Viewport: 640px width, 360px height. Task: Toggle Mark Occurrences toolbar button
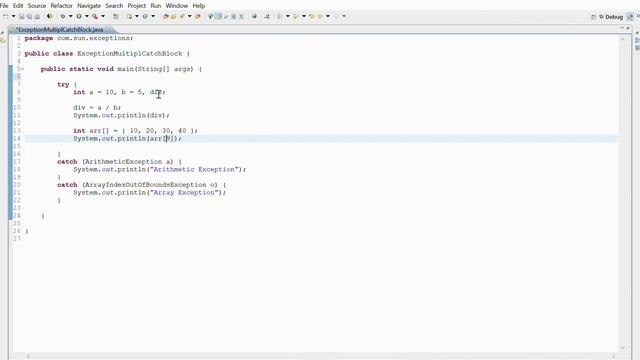click(218, 16)
